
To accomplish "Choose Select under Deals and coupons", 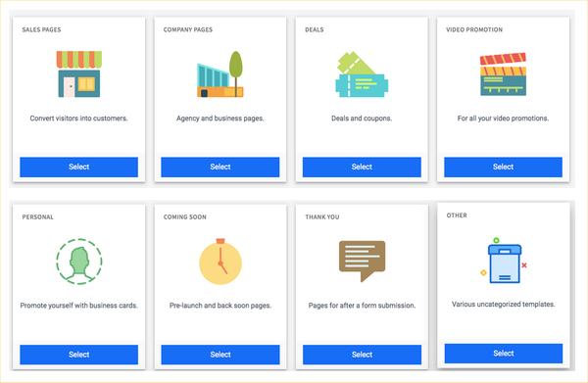I will [x=362, y=167].
